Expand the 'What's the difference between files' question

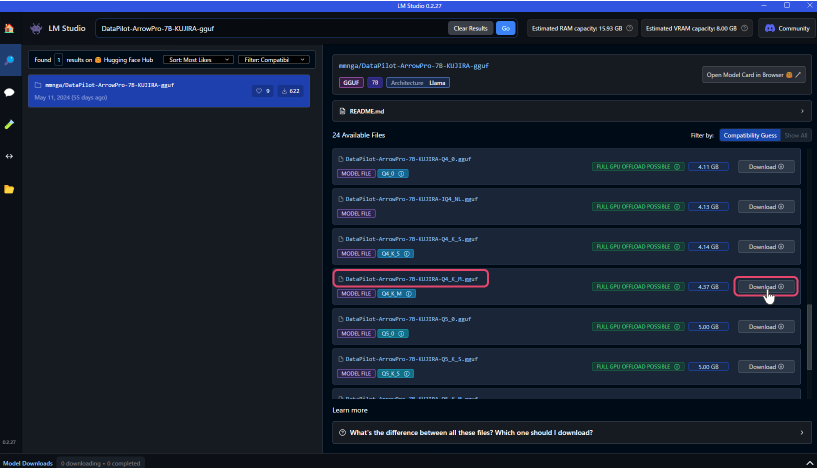pyautogui.click(x=570, y=433)
